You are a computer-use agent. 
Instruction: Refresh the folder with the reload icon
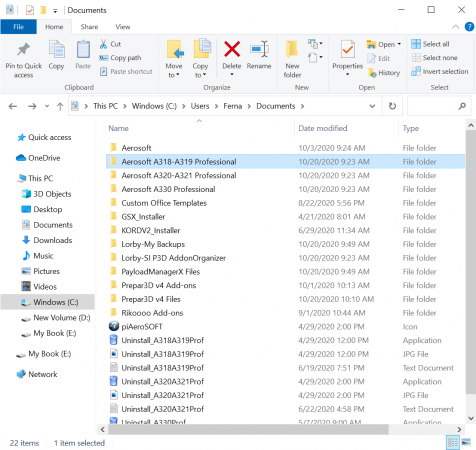click(x=392, y=106)
